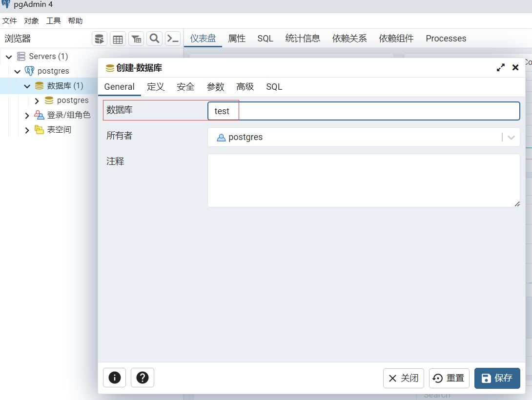Select the 仪表盘 dashboard tab
This screenshot has width=532, height=400.
coord(203,39)
